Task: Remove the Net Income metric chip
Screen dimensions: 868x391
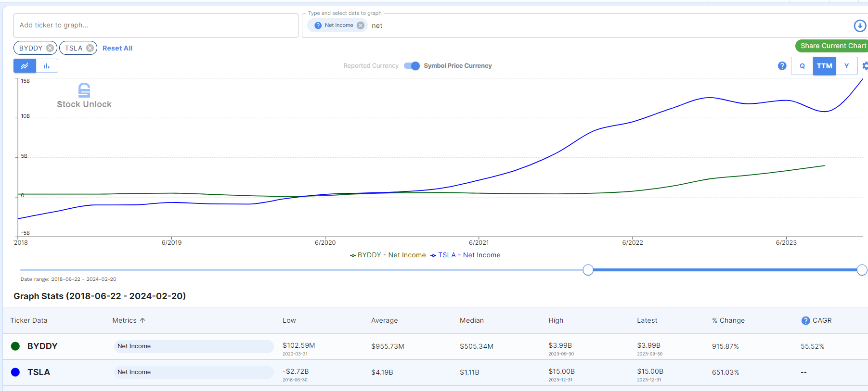Action: pos(361,25)
